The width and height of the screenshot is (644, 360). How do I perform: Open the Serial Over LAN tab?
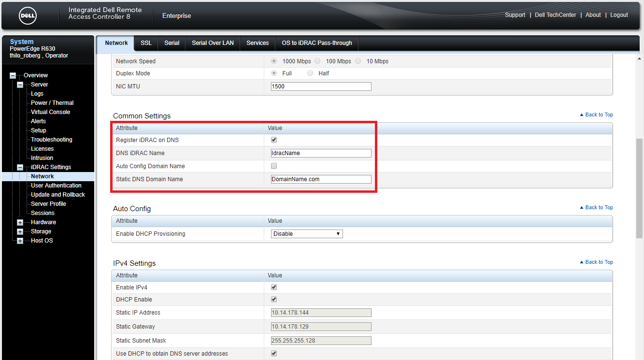point(213,43)
